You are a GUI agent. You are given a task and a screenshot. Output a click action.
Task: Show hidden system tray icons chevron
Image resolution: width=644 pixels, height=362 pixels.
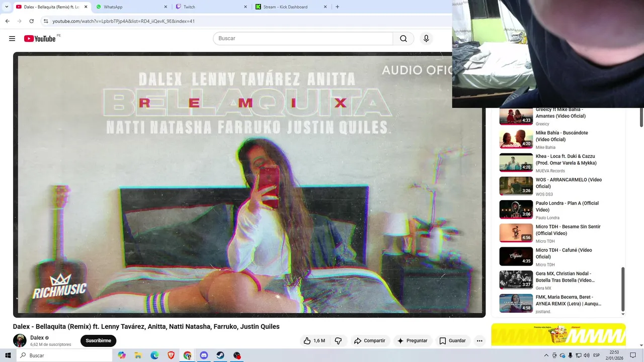click(546, 355)
